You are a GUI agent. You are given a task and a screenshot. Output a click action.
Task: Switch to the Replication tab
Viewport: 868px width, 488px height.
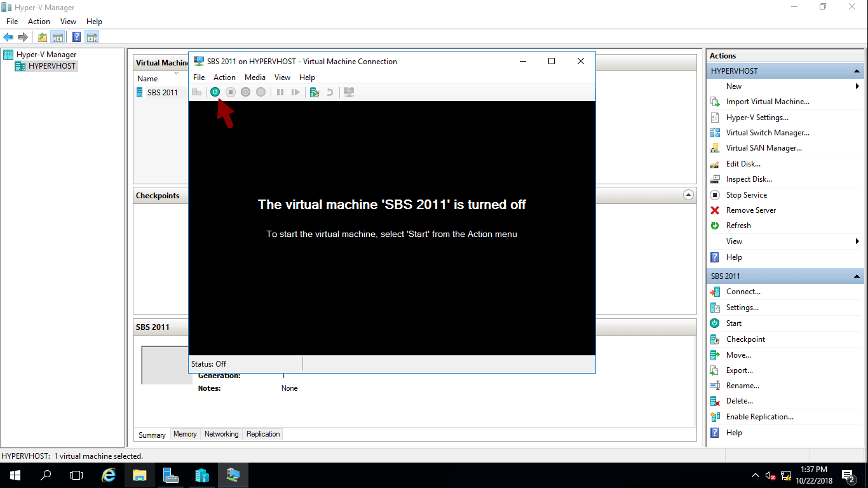click(263, 434)
